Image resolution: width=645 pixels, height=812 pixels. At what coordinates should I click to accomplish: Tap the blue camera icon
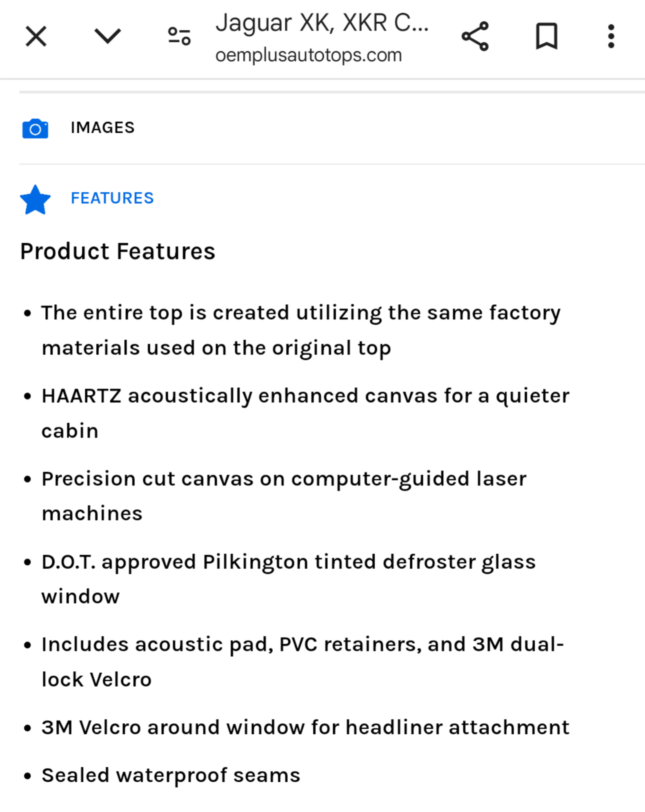coord(35,129)
